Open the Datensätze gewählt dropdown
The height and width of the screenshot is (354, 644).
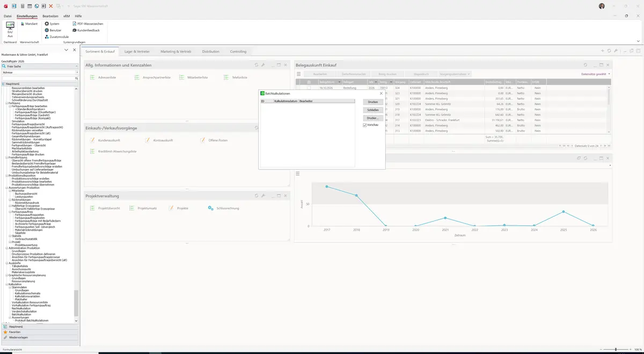596,74
